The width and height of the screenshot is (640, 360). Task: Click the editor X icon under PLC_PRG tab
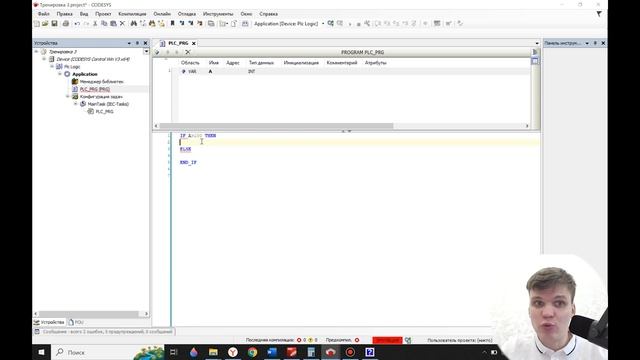click(188, 52)
